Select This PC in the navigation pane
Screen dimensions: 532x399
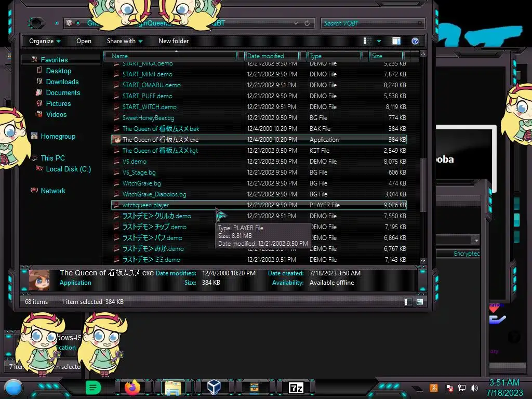[x=52, y=158]
